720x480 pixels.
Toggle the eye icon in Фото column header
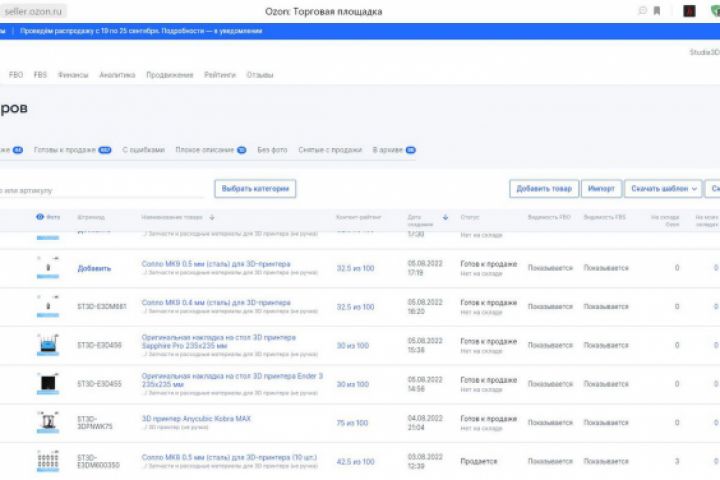[40, 217]
